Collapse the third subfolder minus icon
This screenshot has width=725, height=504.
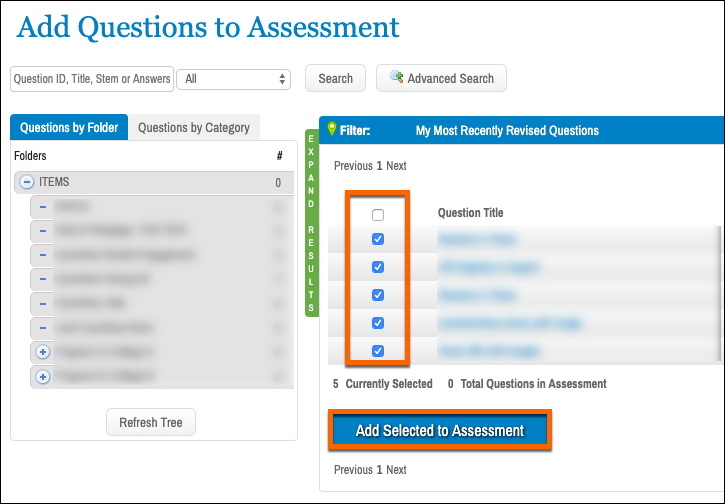pyautogui.click(x=43, y=255)
